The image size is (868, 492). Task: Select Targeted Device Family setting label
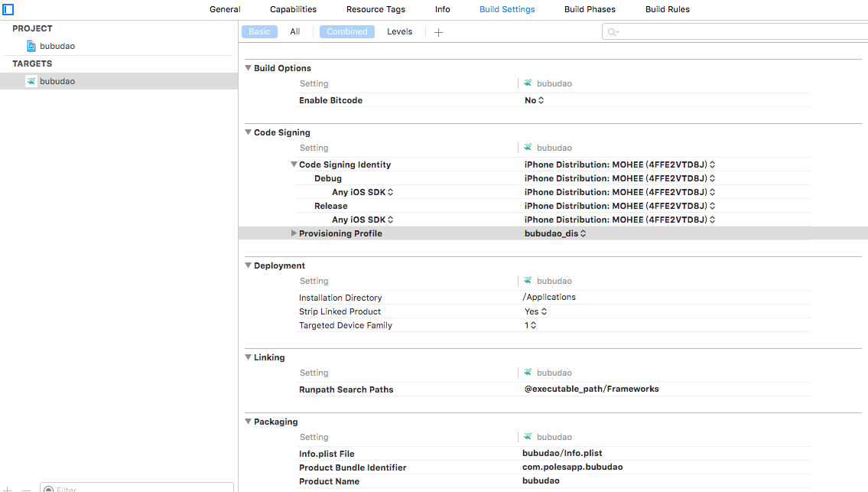tap(346, 325)
